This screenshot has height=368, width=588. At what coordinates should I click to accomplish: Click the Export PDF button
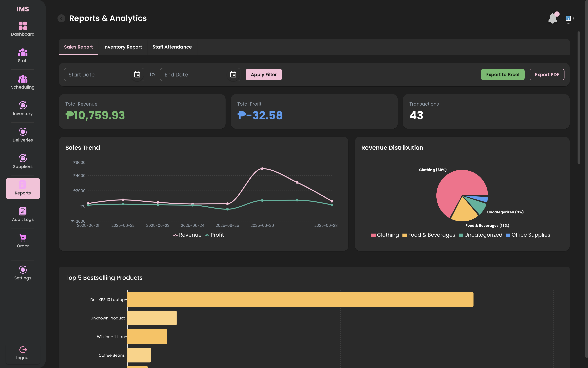click(x=547, y=75)
